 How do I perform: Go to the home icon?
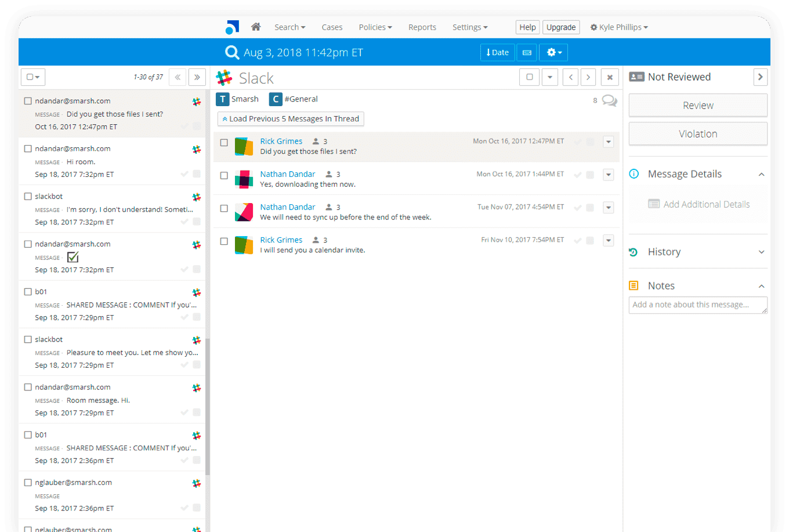tap(256, 27)
